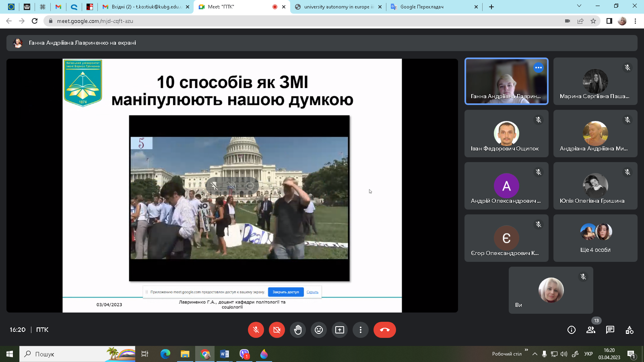Screen dimensions: 644x362
Task: Turn on your camera
Action: [x=277, y=329]
